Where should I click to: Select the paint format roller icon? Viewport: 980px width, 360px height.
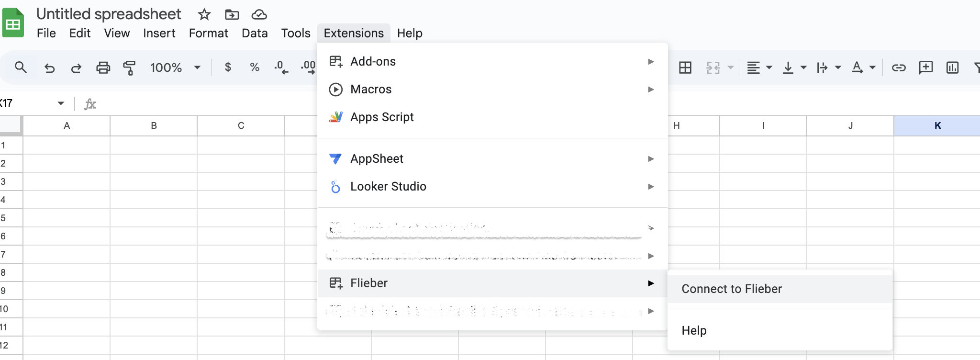click(129, 67)
